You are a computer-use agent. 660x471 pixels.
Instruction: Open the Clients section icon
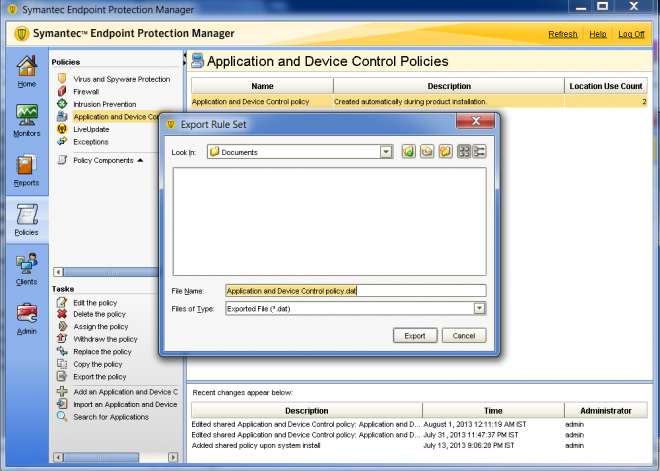(x=27, y=264)
